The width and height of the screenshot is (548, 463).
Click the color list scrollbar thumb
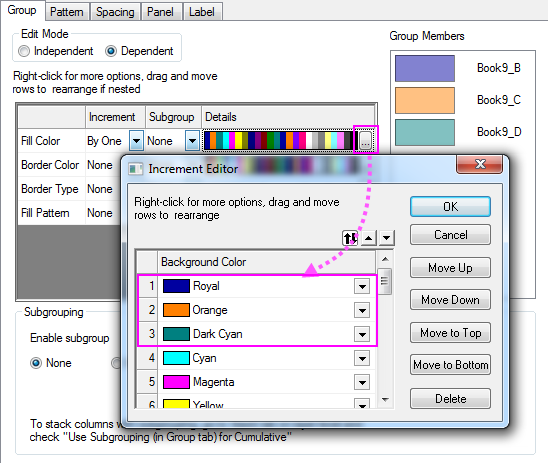pos(385,281)
